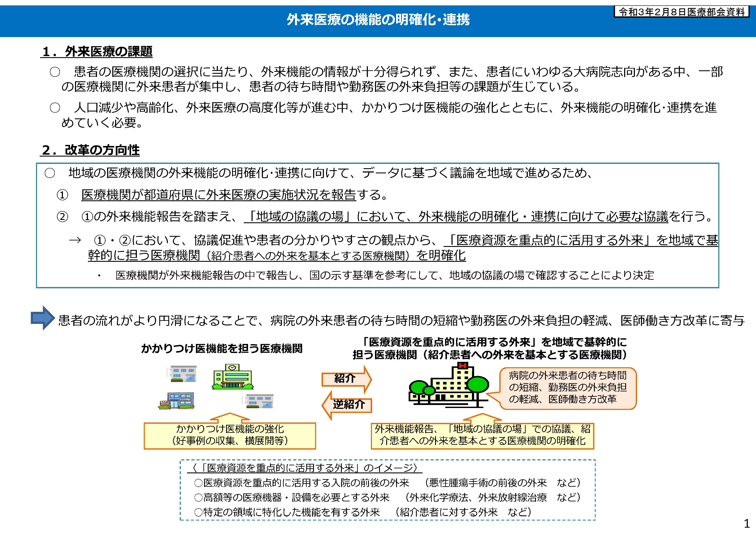Image resolution: width=756 pixels, height=535 pixels.
Task: Click the 紹介 right-pointing arrow
Action: tap(346, 379)
